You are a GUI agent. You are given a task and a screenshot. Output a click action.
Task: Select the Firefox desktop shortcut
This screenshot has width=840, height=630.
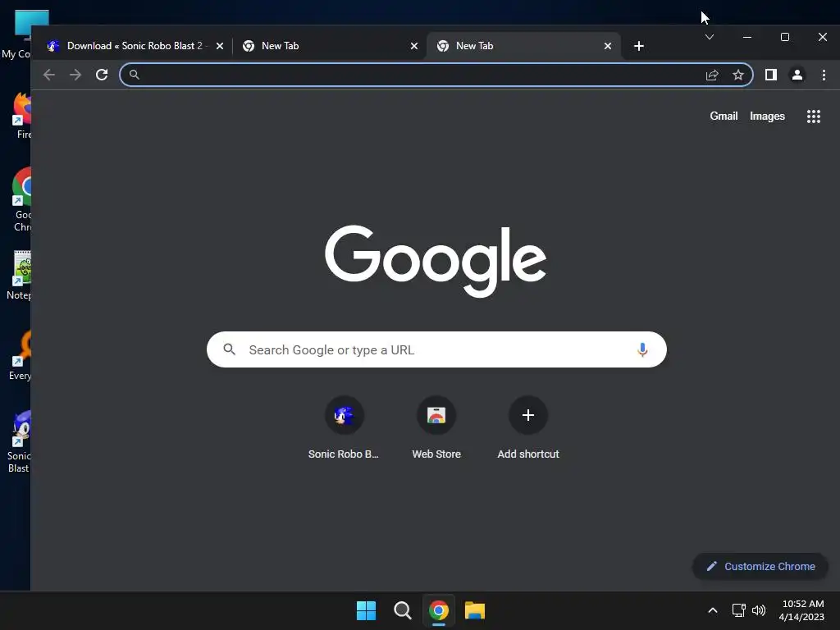point(21,115)
